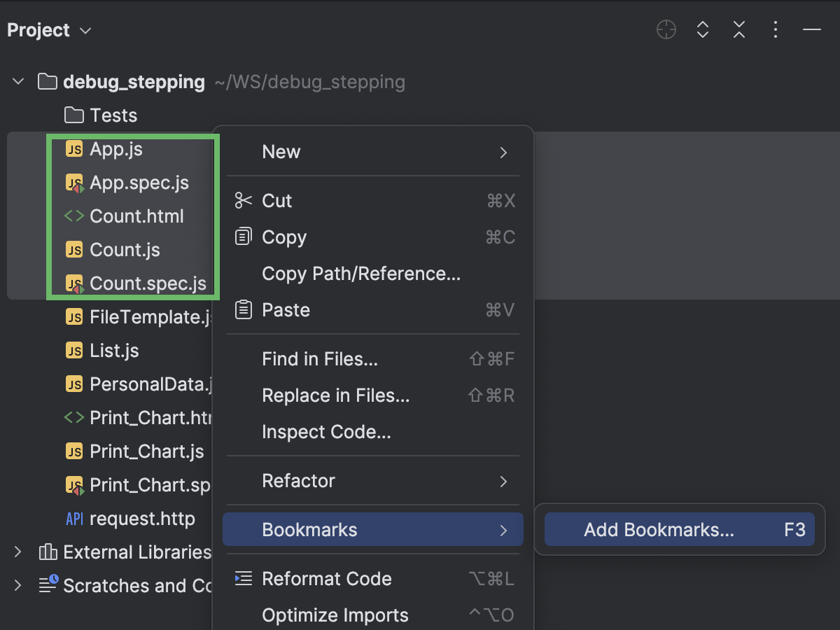
Task: Click the Select Opened File crosshair icon
Action: click(665, 29)
